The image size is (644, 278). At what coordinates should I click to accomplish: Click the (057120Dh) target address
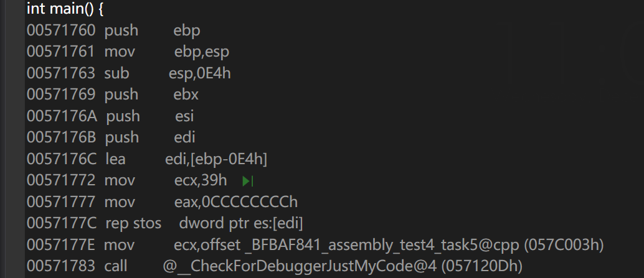click(x=482, y=266)
